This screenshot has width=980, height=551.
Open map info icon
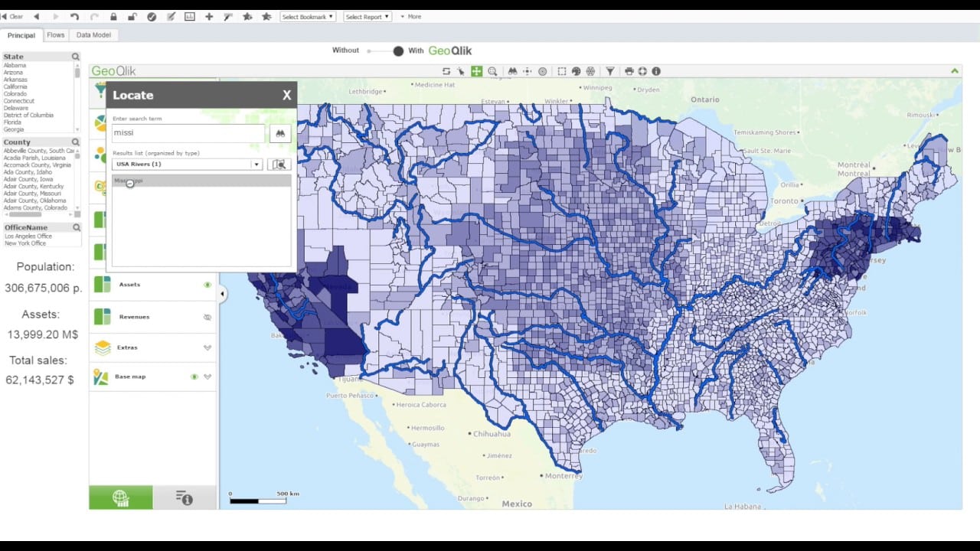(x=656, y=71)
